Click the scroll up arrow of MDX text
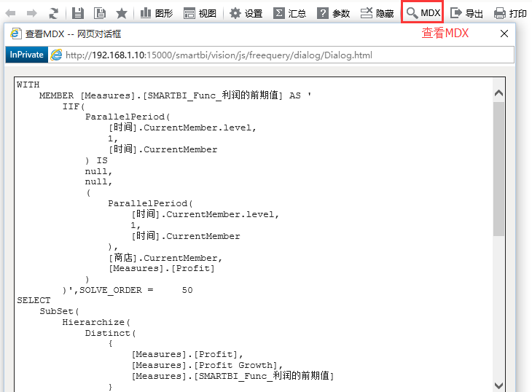This screenshot has height=392, width=532. [498, 93]
